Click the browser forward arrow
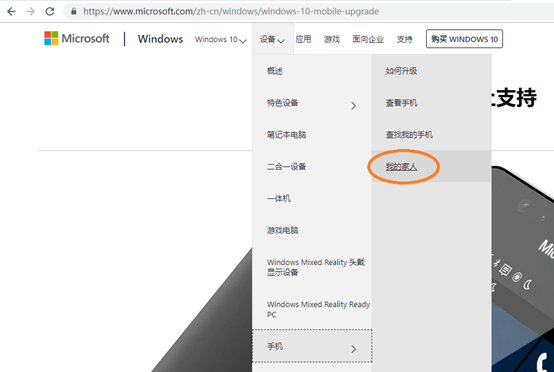Viewport: 554px width, 372px height. (x=31, y=12)
